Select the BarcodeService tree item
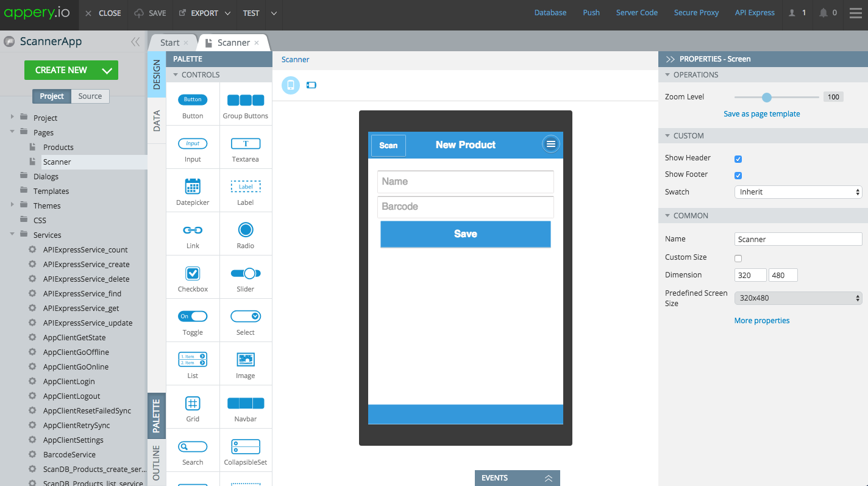Image resolution: width=868 pixels, height=486 pixels. [x=69, y=454]
